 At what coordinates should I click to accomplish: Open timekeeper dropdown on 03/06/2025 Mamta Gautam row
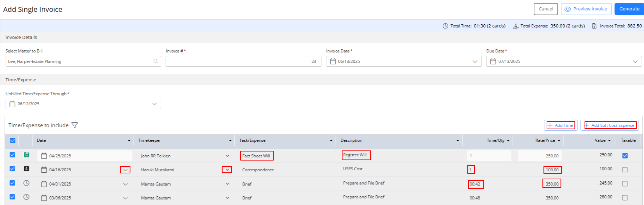click(227, 198)
